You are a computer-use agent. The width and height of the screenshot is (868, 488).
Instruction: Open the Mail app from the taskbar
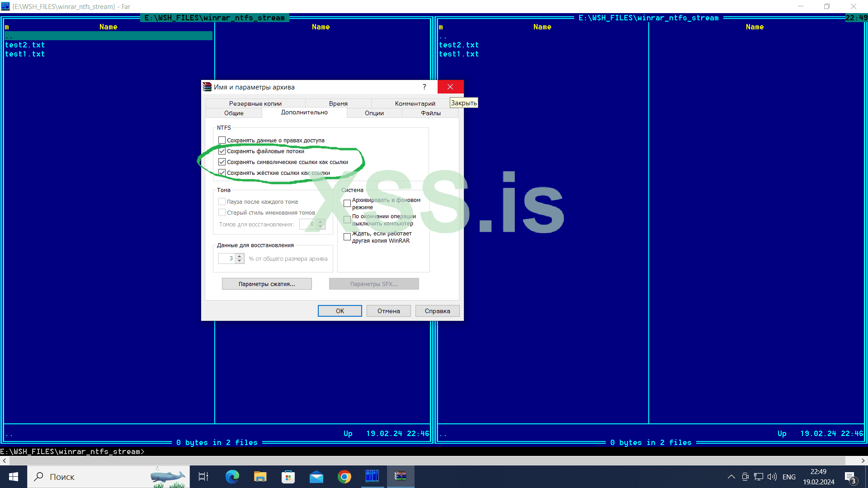click(x=316, y=476)
